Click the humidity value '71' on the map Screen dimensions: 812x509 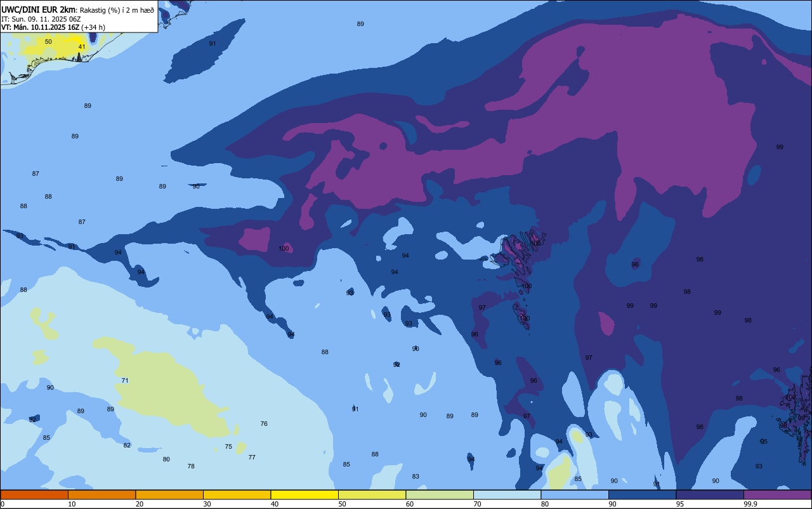(x=125, y=381)
